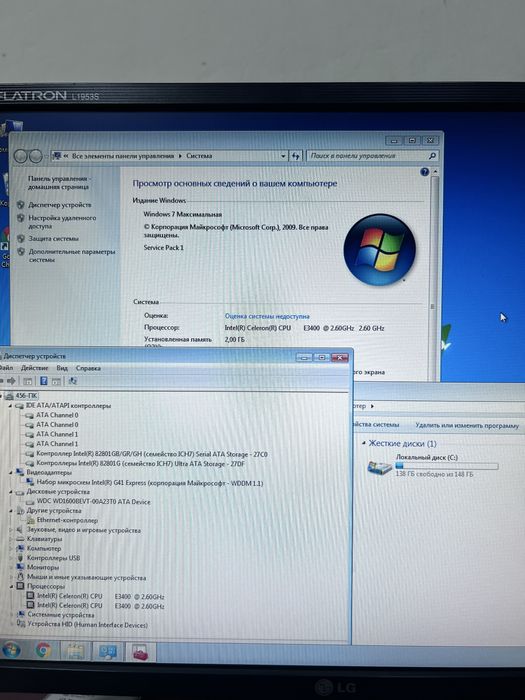Open 'Защита системы' sidebar link
Viewport: 525px width, 700px height.
54,238
